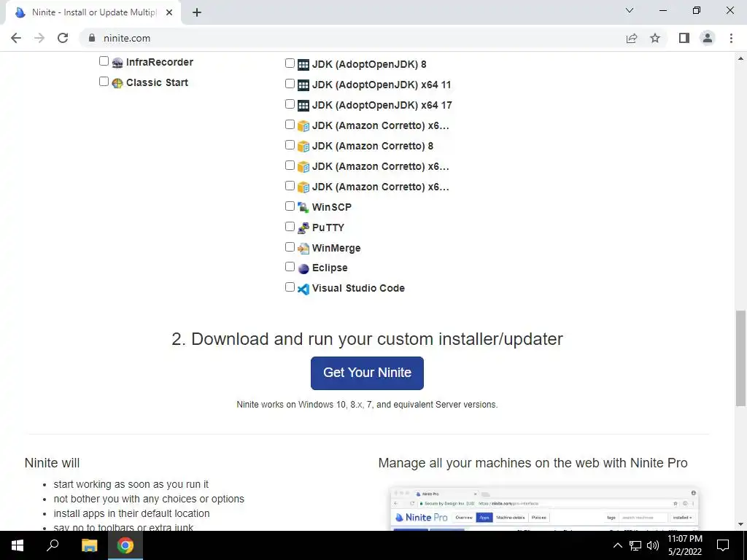
Task: Click the JDK (AdoptOpenJDK) x64 17 icon
Action: (303, 106)
